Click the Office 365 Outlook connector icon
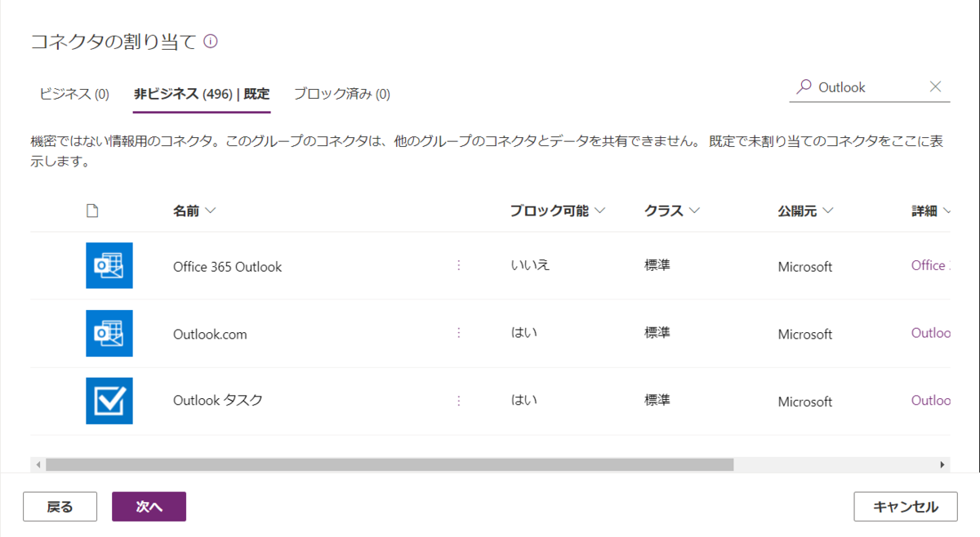 coord(109,265)
